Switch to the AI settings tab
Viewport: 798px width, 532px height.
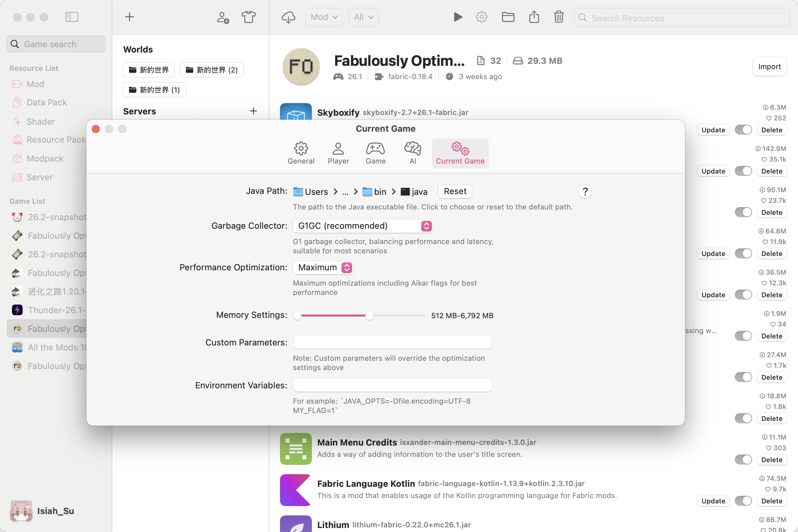click(x=413, y=153)
